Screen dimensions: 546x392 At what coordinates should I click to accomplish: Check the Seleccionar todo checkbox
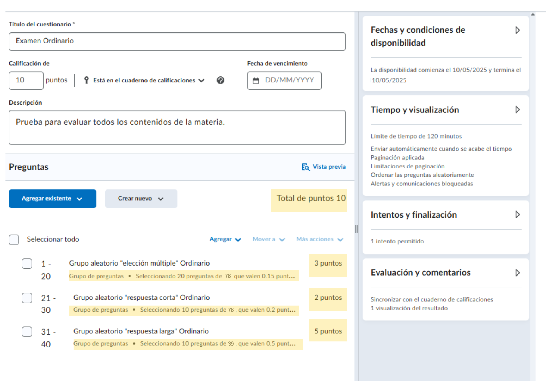pyautogui.click(x=14, y=240)
